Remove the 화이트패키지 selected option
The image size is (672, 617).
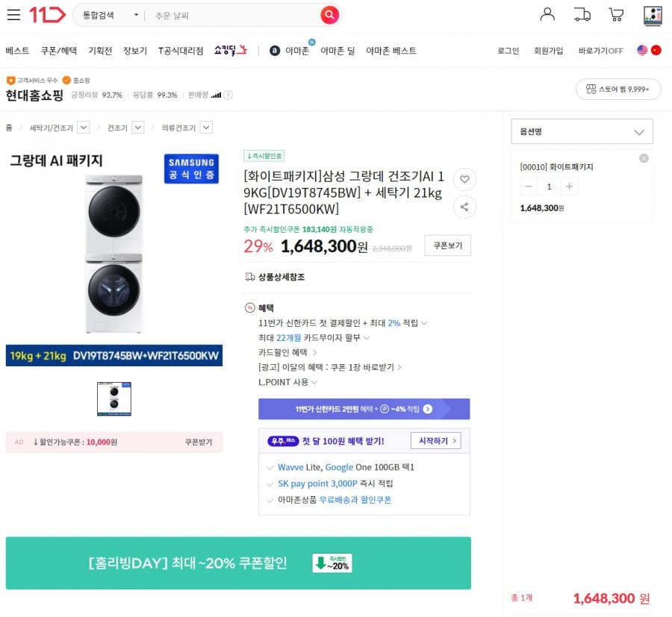(644, 158)
